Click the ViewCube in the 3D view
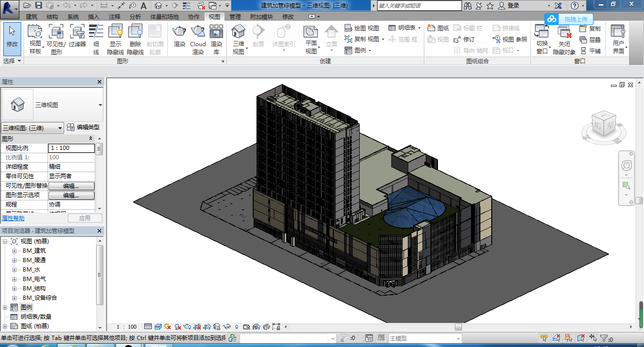 [604, 123]
